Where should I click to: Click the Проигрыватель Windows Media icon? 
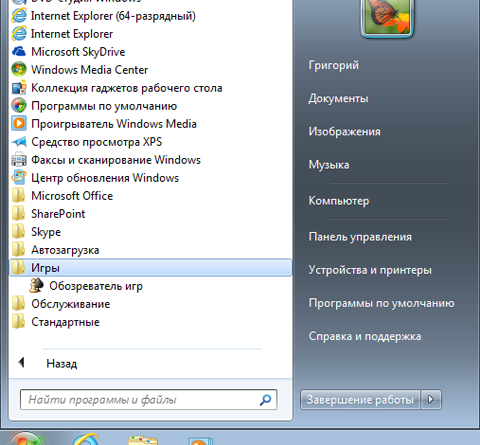pos(19,124)
